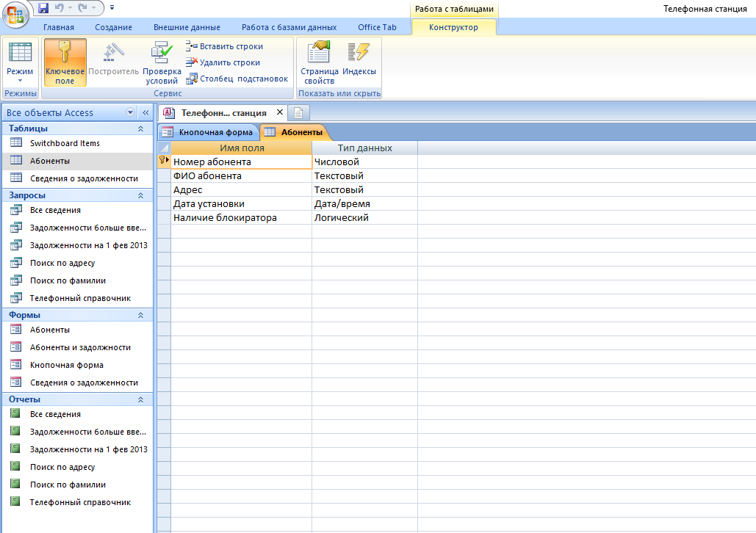Open the Внешние данные ribbon tab
This screenshot has width=756, height=533.
point(187,27)
